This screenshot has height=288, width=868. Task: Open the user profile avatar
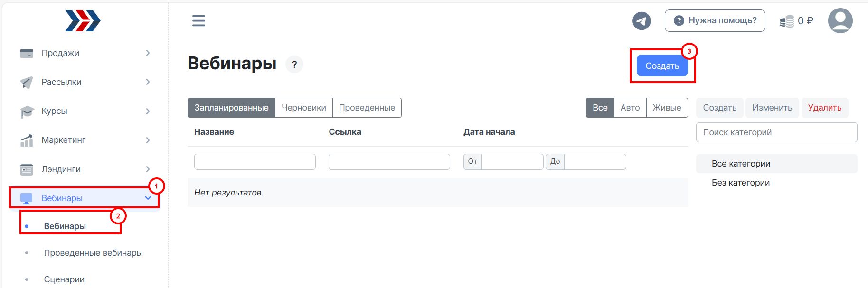840,21
